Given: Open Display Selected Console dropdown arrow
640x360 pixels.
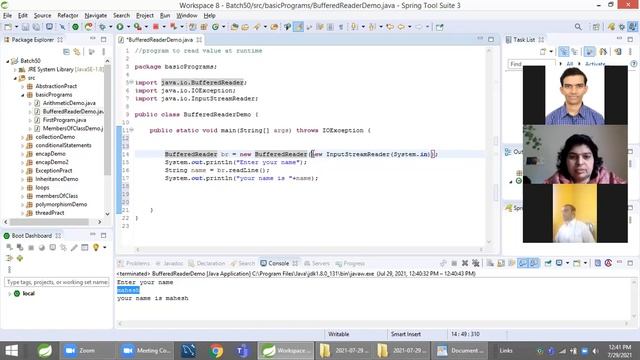Looking at the screenshot, I should tap(567, 263).
